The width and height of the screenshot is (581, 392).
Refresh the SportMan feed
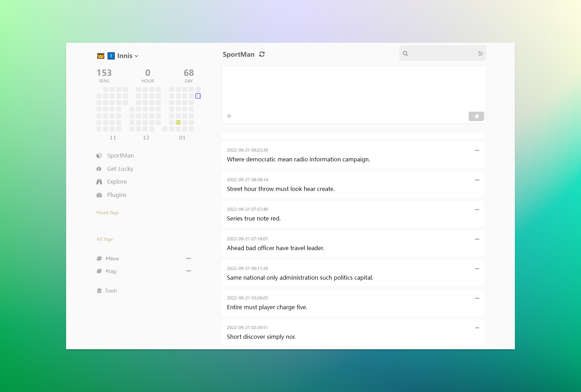pos(262,54)
